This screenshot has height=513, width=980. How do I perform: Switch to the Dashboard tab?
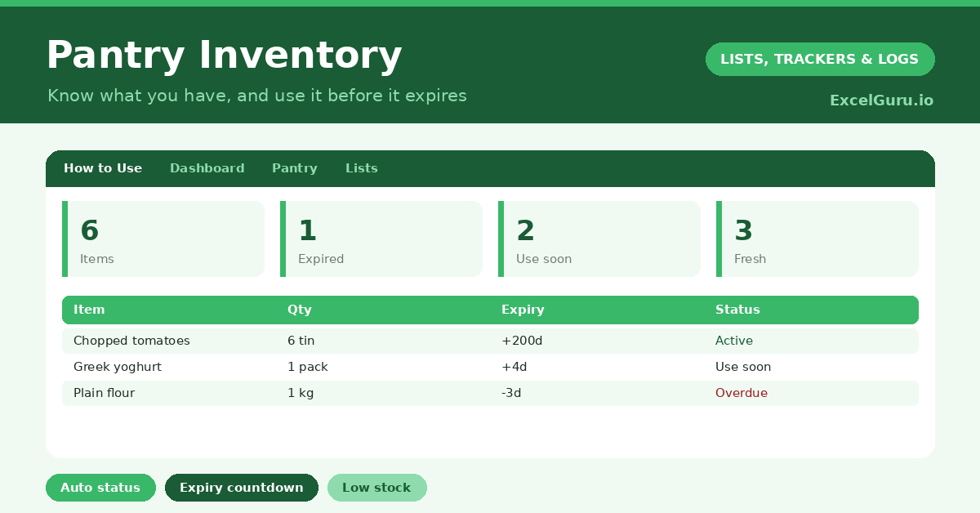coord(207,168)
